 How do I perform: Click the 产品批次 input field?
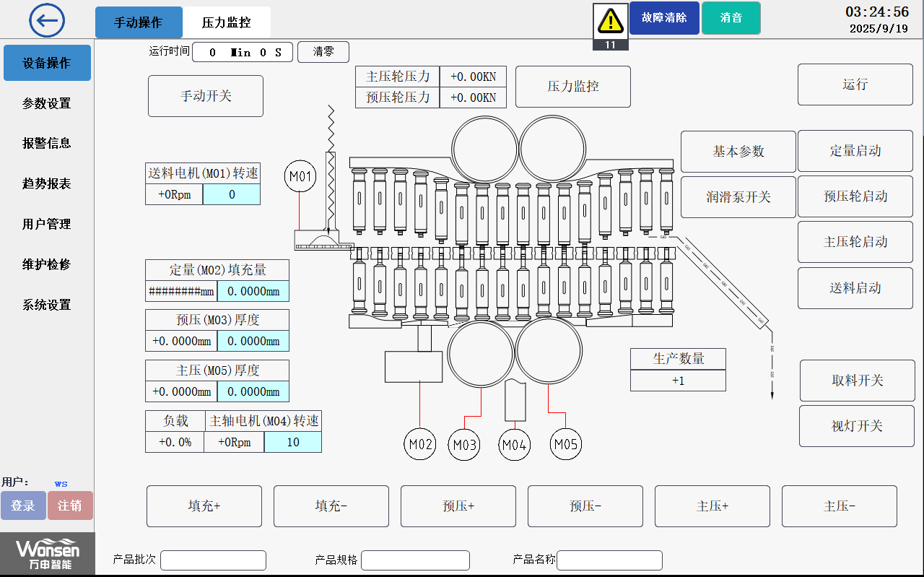[213, 560]
